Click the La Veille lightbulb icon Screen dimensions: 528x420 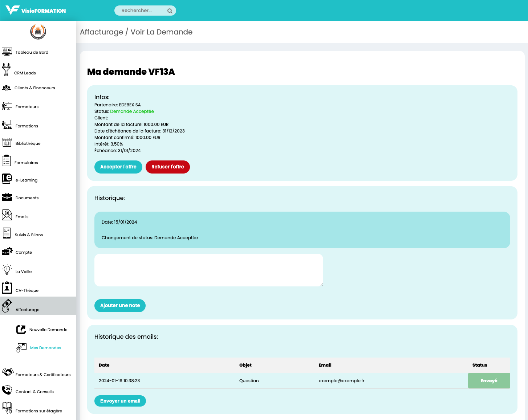7,269
